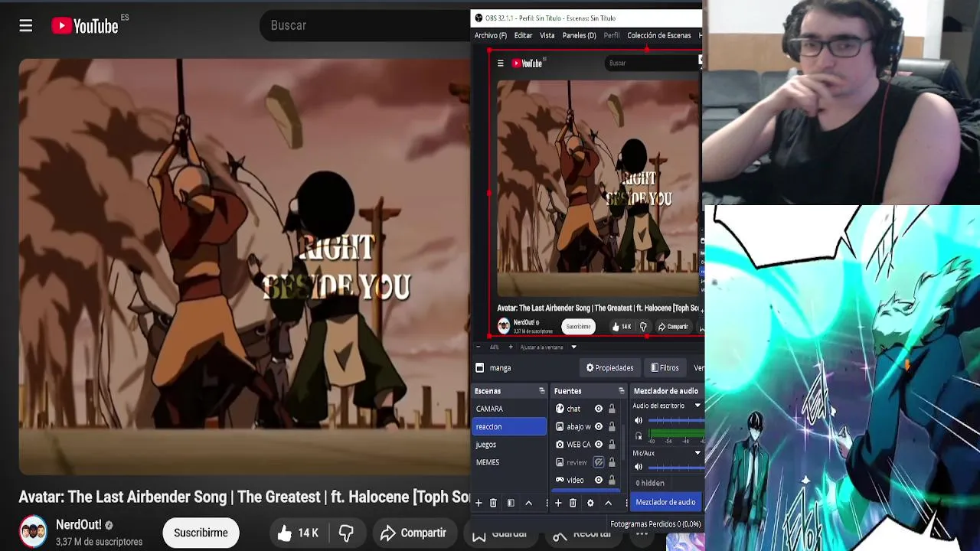
Task: Toggle monitoring headphone icon for Audio del escritorio
Action: [x=639, y=436]
